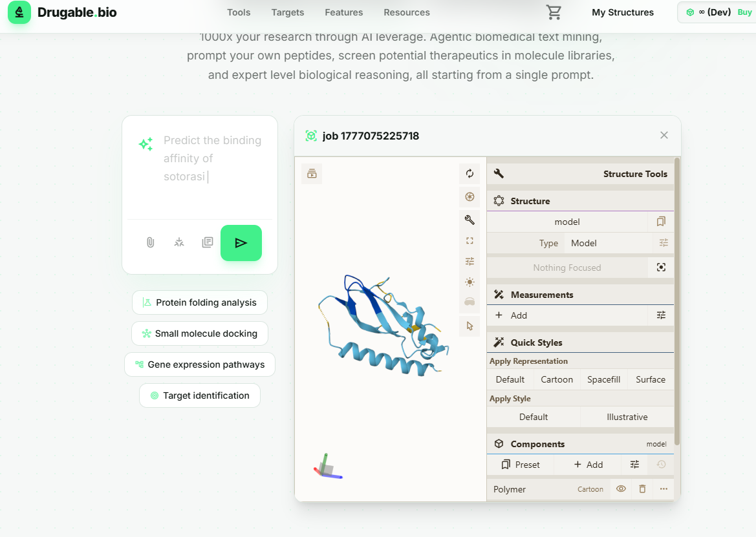Open the animation state snapshots icon
Image resolution: width=756 pixels, height=537 pixels.
point(312,174)
